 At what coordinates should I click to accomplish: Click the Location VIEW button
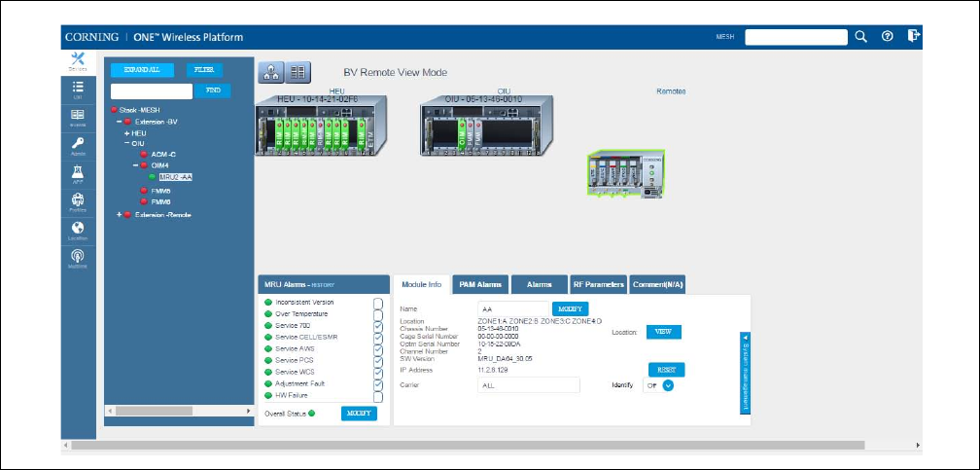(x=663, y=332)
